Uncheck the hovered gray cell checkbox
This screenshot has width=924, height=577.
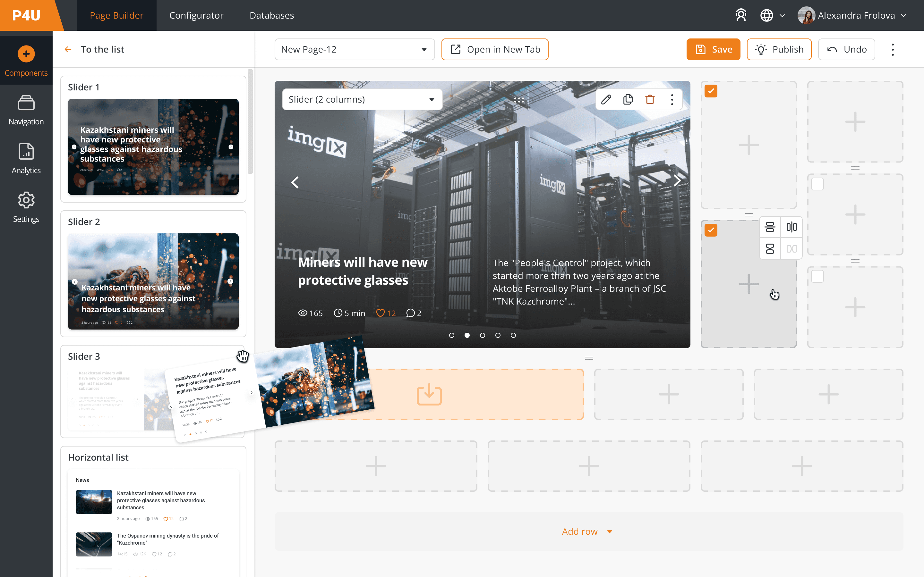(711, 230)
